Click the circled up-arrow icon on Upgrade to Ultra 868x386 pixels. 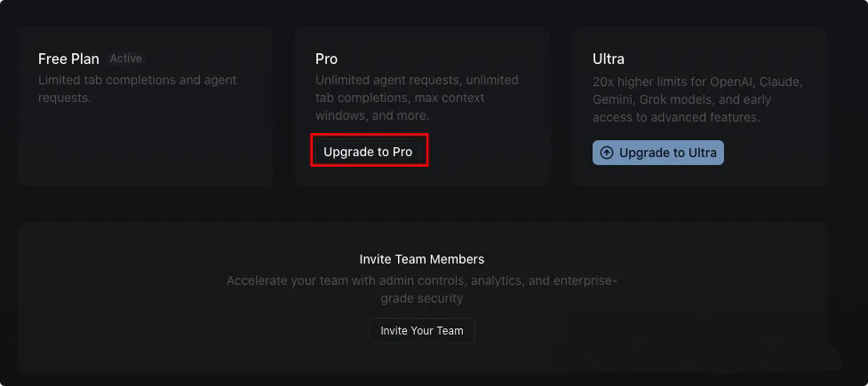tap(607, 153)
